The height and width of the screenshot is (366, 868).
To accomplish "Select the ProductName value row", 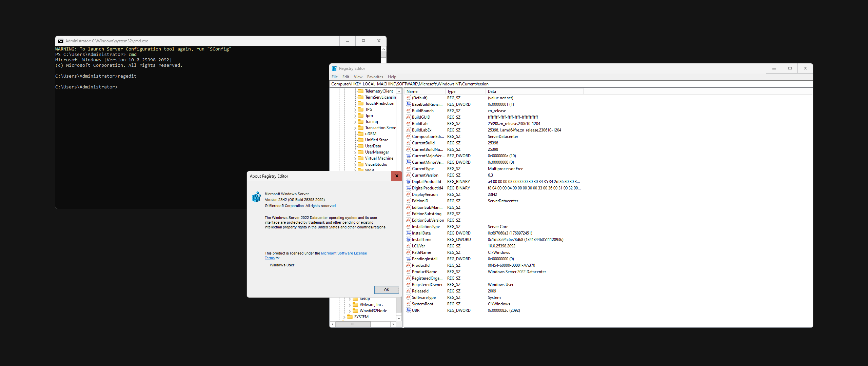I will click(424, 272).
